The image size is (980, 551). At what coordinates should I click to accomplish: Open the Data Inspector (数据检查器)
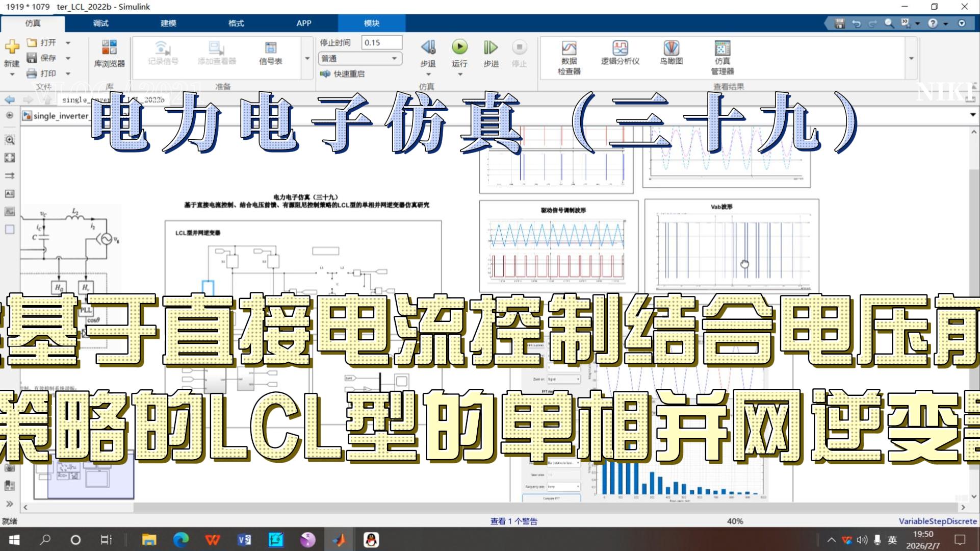(x=569, y=49)
